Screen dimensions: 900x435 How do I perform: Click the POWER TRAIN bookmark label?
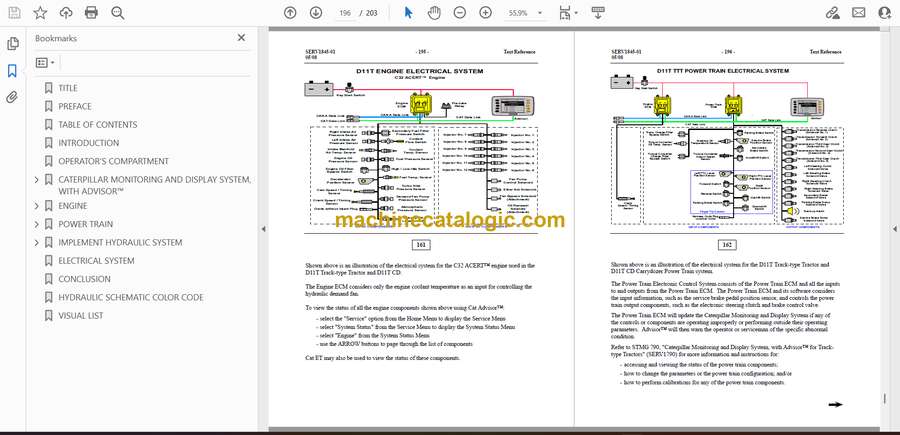pyautogui.click(x=86, y=224)
